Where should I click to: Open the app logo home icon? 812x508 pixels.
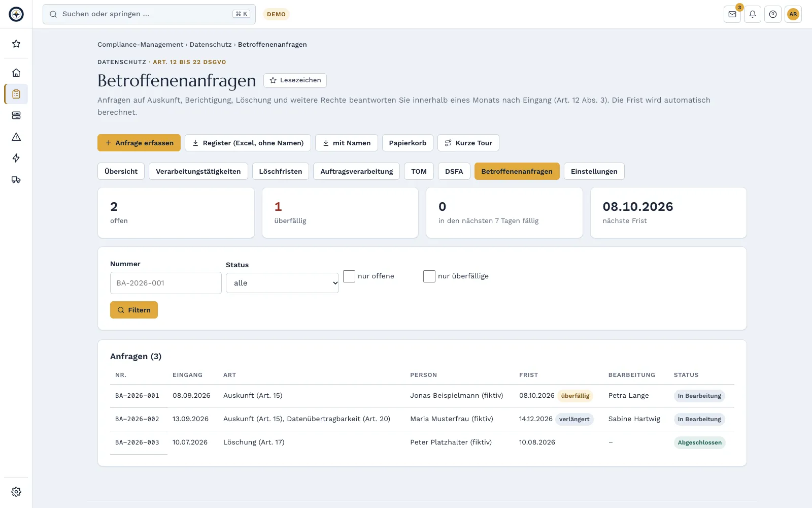click(16, 14)
